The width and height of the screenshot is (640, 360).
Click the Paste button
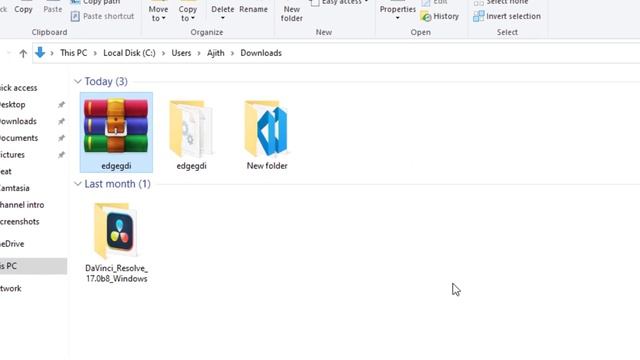point(53,9)
